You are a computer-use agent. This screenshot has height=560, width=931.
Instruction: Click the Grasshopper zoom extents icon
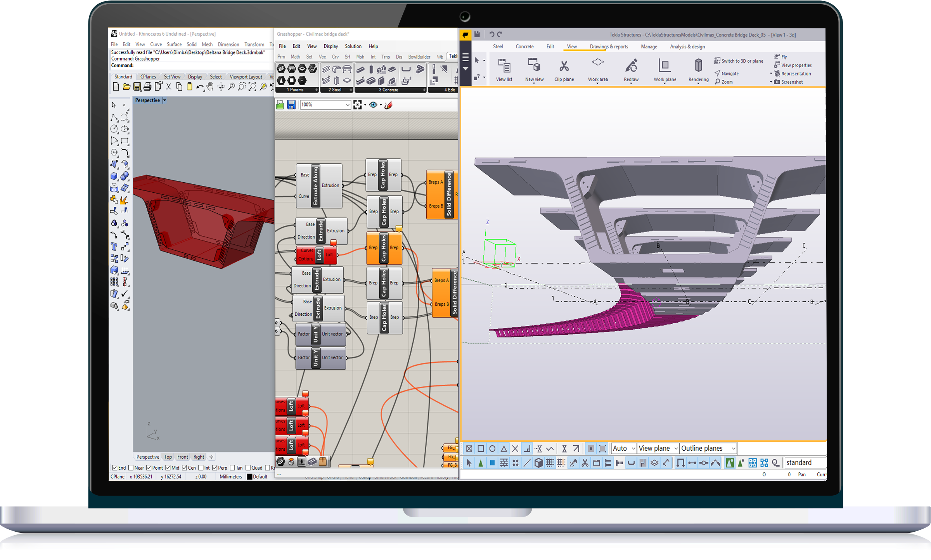tap(358, 105)
